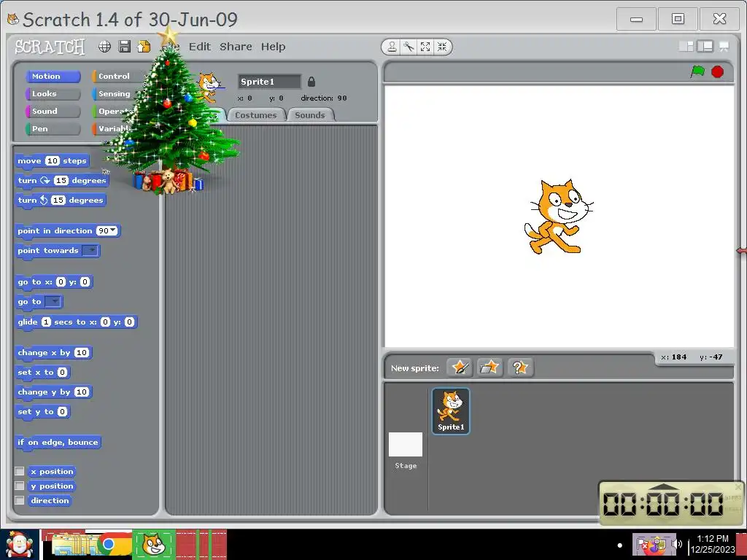Toggle the direction reporter checkbox
This screenshot has height=560, width=747.
pyautogui.click(x=20, y=500)
